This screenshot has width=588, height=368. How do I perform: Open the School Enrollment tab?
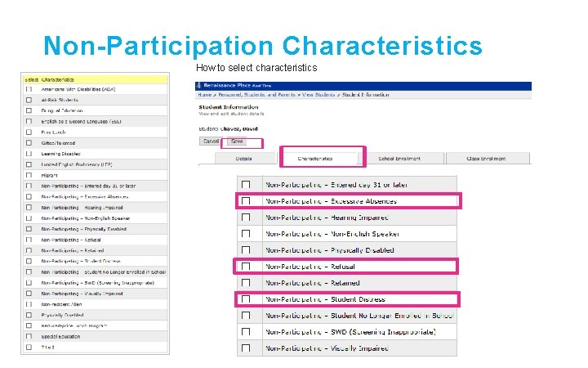tap(399, 159)
